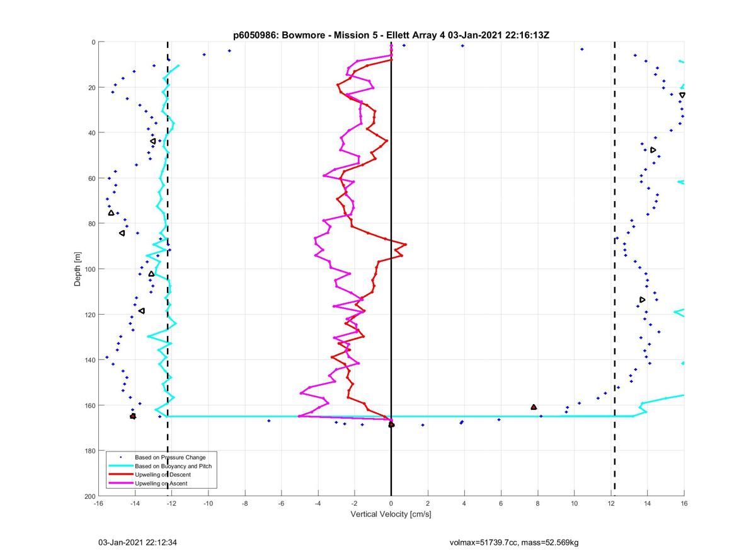Click the magenta line sample in the legend
This screenshot has width=756, height=558.
pyautogui.click(x=120, y=483)
